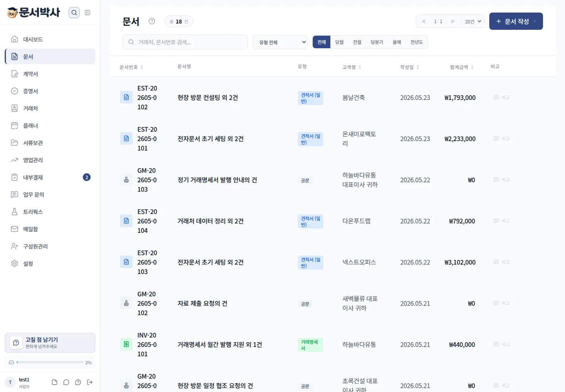The height and width of the screenshot is (392, 565).
Task: Select the 당월 period filter
Action: tap(339, 42)
